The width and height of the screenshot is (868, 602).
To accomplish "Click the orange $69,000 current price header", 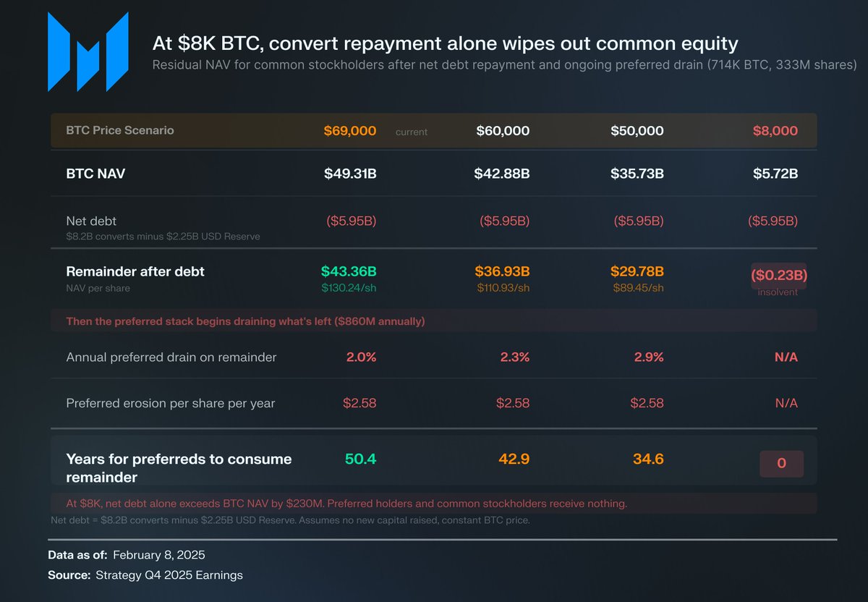I will pyautogui.click(x=350, y=131).
